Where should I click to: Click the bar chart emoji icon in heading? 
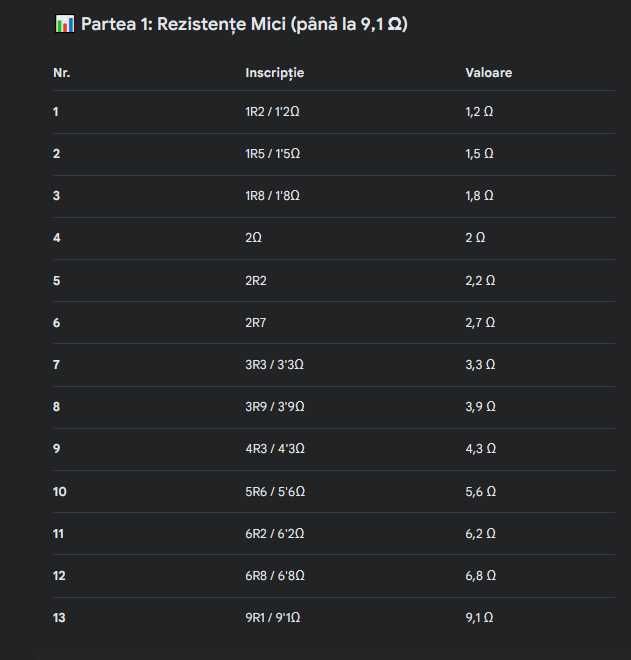coord(64,24)
